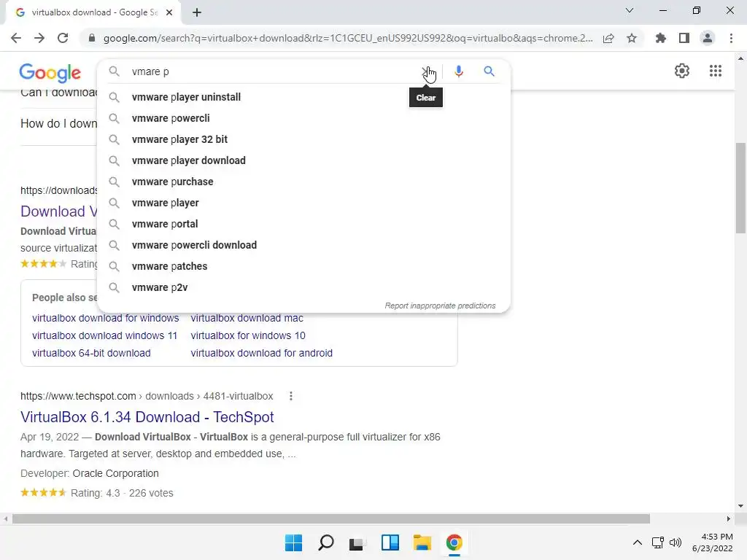The height and width of the screenshot is (560, 747).
Task: Choose suggestion vmware patches
Action: coord(303,266)
